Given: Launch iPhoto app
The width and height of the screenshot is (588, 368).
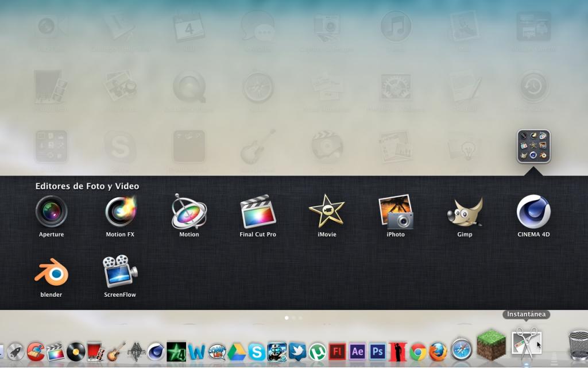Looking at the screenshot, I should [396, 212].
